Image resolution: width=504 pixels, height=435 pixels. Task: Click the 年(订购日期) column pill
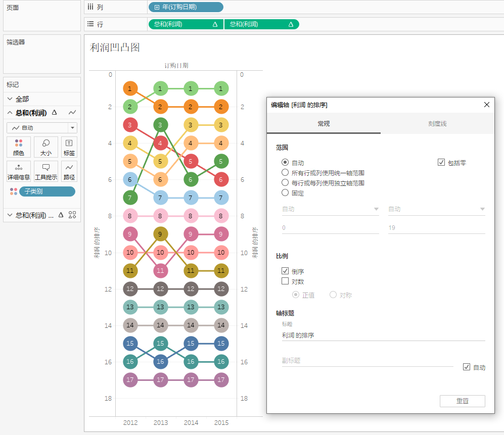(186, 7)
